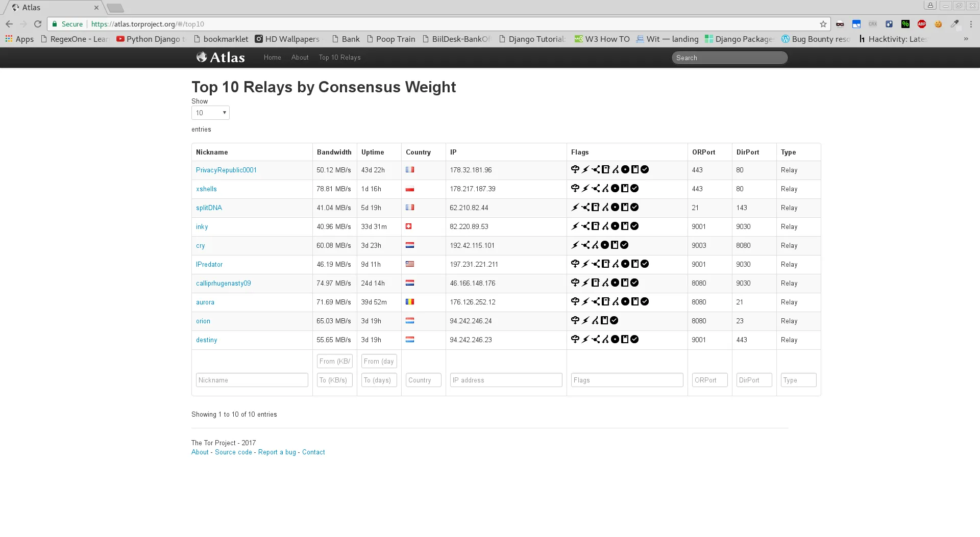Image resolution: width=980 pixels, height=537 pixels.
Task: Click the green percent extension icon
Action: [905, 24]
